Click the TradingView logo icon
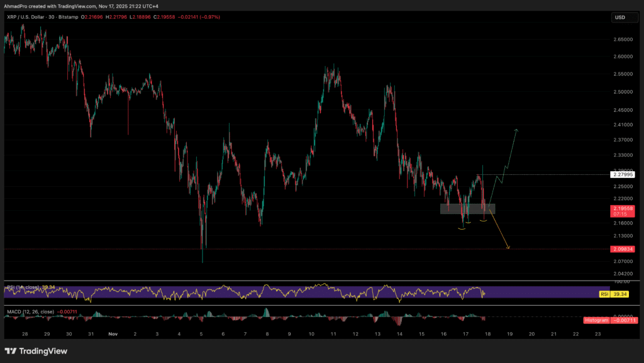This screenshot has height=363, width=644. [11, 350]
